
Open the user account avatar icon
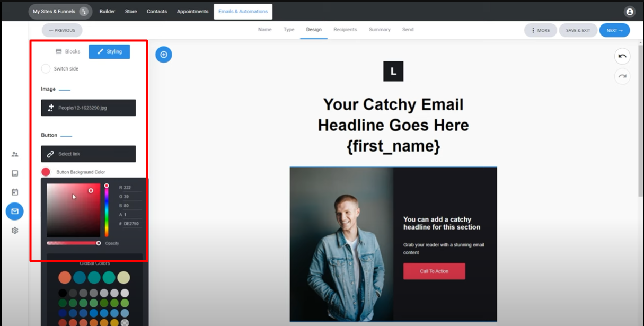630,12
